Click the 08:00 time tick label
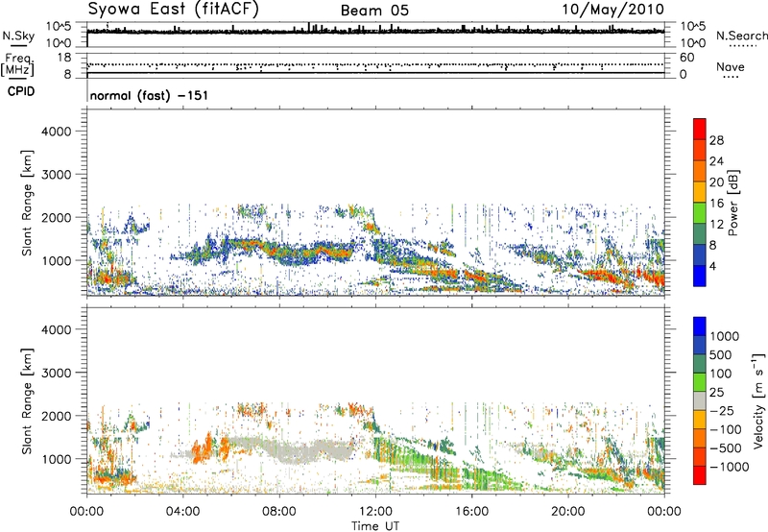Viewport: 768px width, 532px height. point(279,512)
